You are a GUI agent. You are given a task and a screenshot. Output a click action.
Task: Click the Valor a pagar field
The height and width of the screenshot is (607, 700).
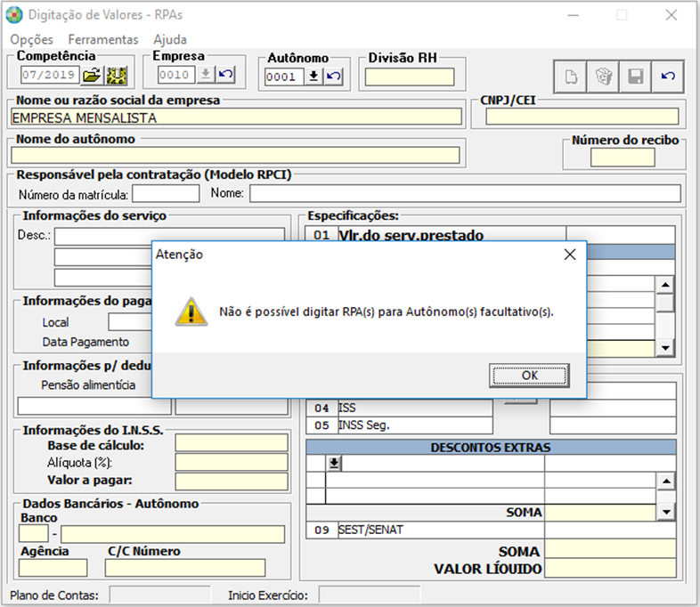(x=232, y=482)
